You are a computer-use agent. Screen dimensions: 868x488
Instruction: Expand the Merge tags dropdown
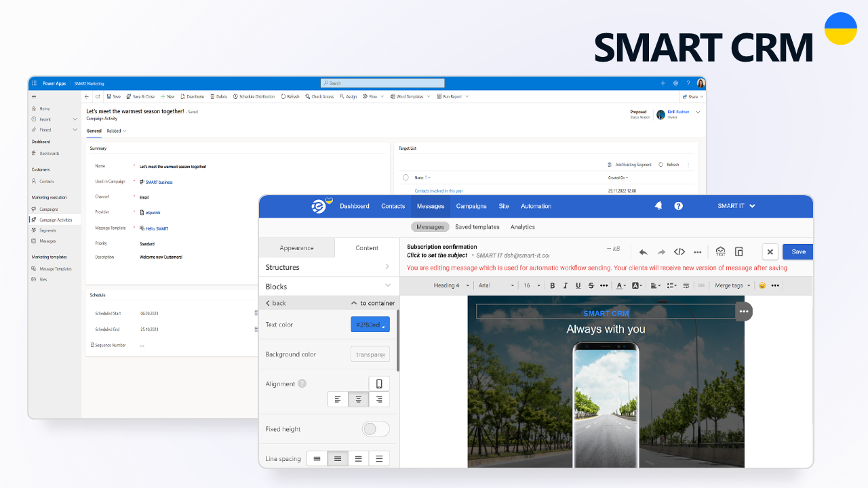[732, 285]
